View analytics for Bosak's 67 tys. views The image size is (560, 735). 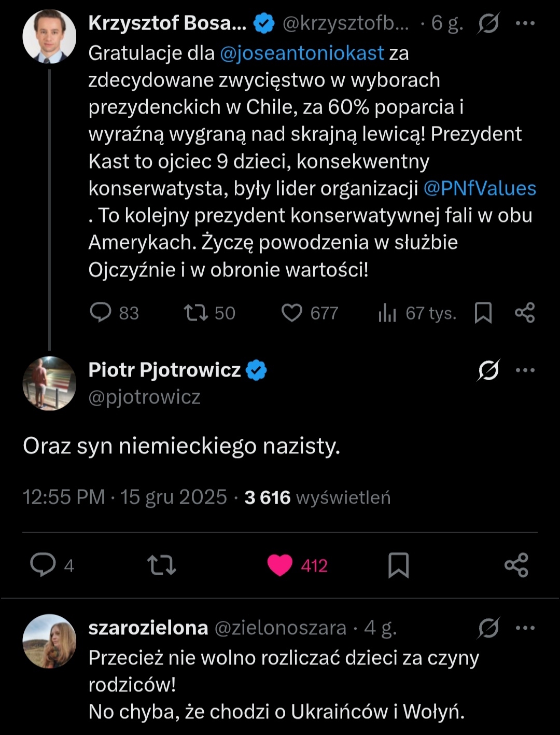(387, 313)
